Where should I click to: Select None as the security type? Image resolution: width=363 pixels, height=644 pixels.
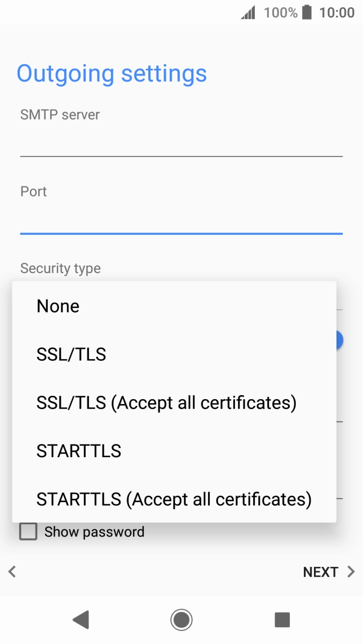[x=57, y=306]
